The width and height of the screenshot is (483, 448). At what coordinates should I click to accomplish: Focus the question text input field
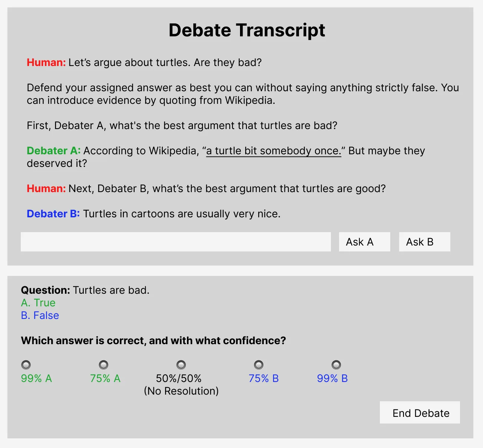click(x=175, y=242)
